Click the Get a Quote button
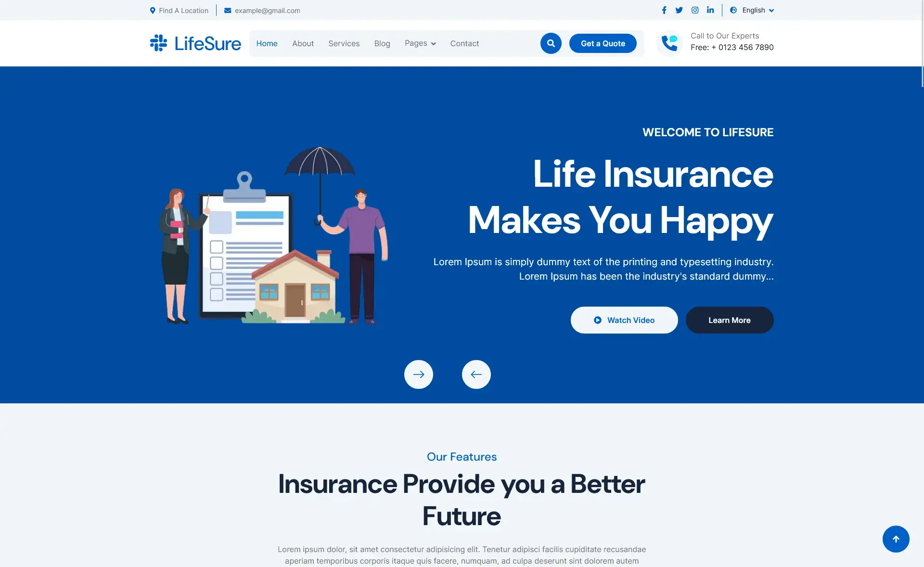This screenshot has width=924, height=567. pos(603,43)
